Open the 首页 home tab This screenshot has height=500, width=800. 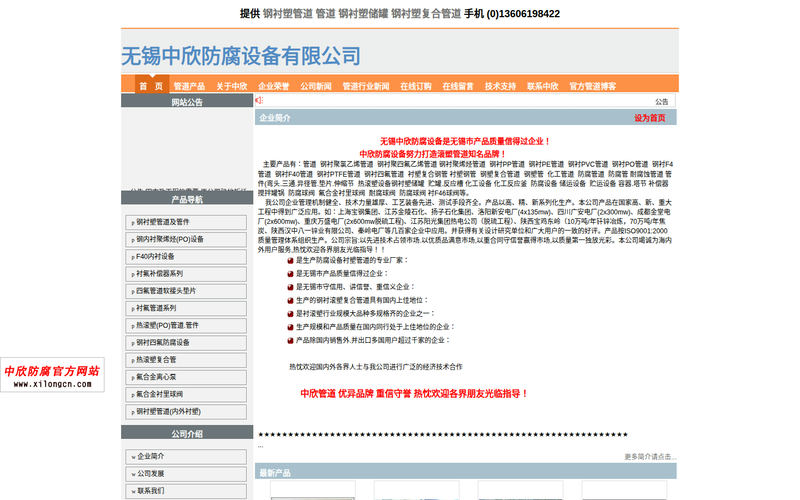(x=152, y=86)
